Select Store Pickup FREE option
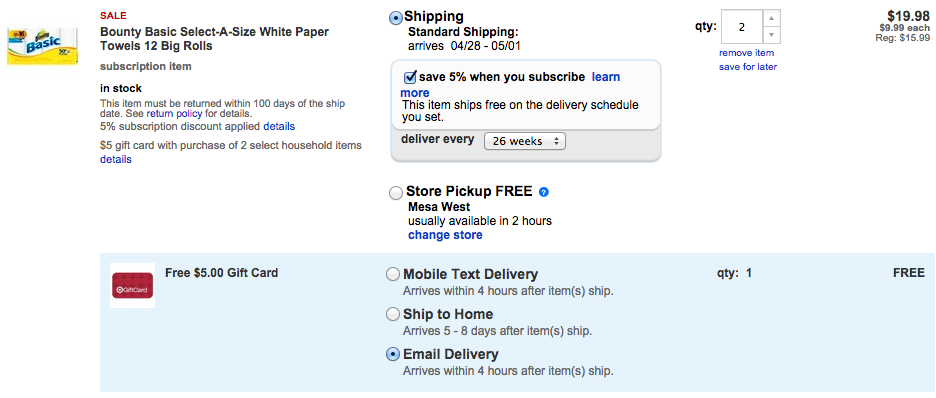The image size is (936, 398). (396, 193)
